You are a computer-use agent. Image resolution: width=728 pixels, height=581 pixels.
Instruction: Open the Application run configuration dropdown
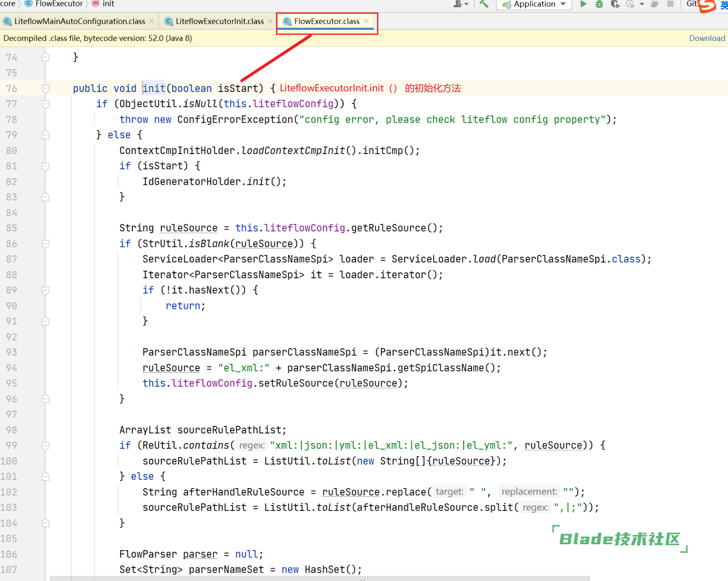[x=534, y=4]
